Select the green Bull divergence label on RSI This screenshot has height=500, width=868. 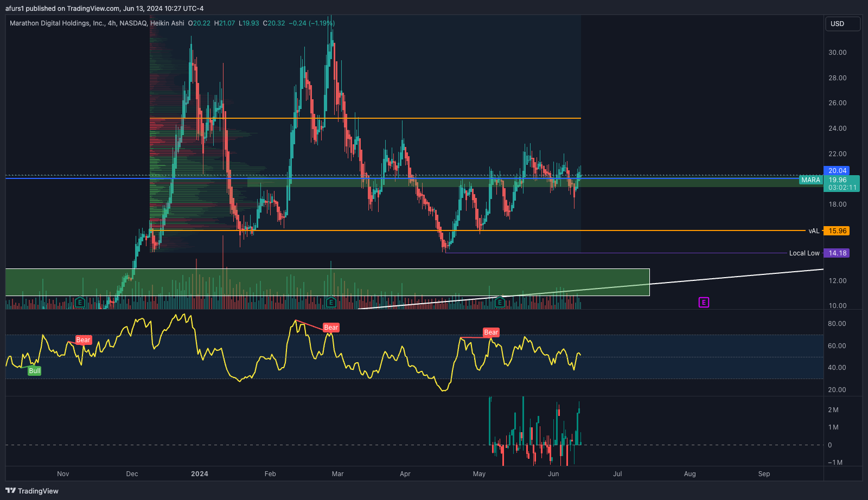(x=34, y=371)
